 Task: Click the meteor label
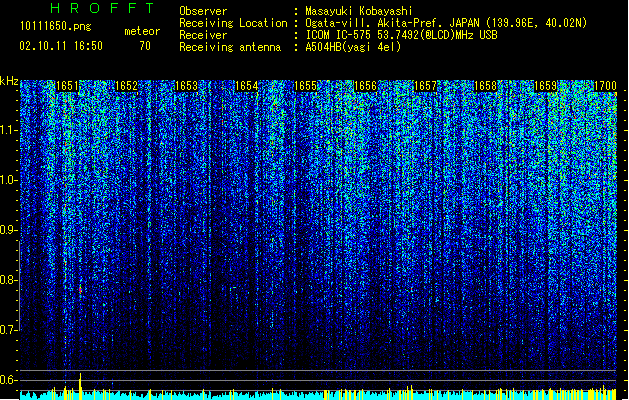[142, 31]
